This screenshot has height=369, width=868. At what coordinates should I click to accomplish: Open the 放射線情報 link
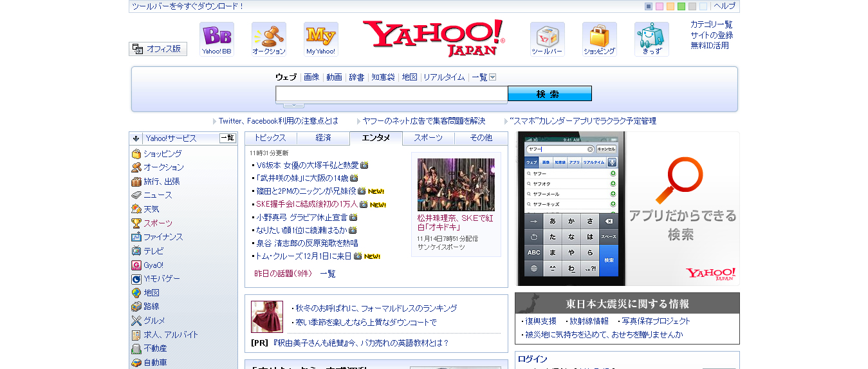589,321
